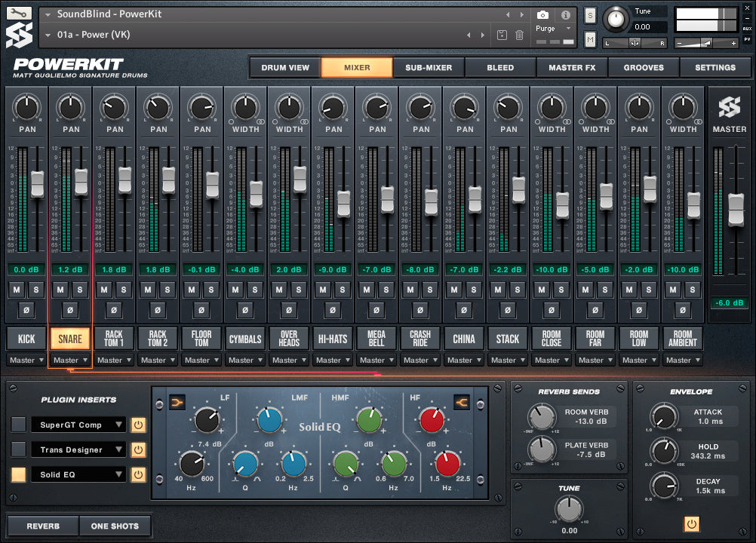Click the blue LMF gain knob
This screenshot has height=543, width=756.
coord(269,419)
